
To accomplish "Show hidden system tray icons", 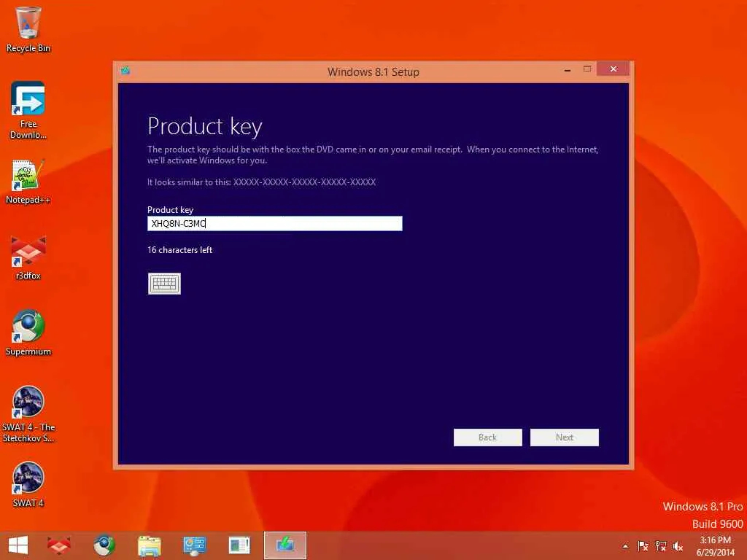I will coord(625,546).
